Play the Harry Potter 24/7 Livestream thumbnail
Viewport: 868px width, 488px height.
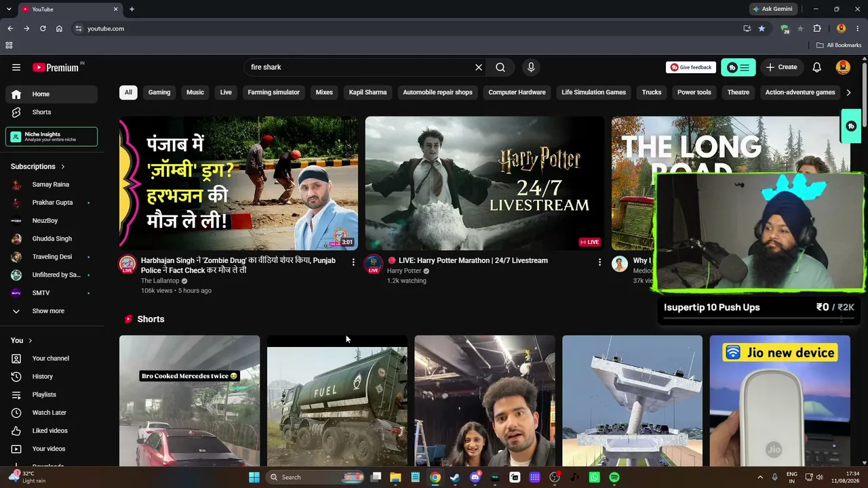point(485,183)
